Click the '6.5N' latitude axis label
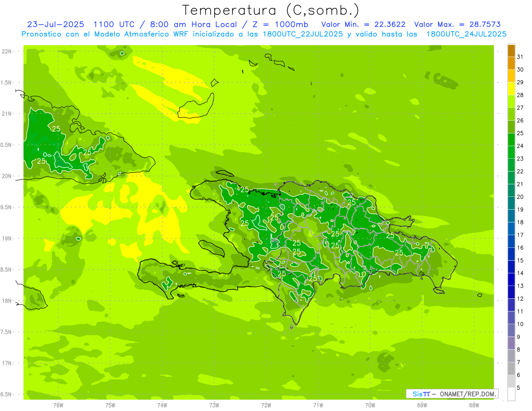This screenshot has height=411, width=532. click(x=6, y=394)
